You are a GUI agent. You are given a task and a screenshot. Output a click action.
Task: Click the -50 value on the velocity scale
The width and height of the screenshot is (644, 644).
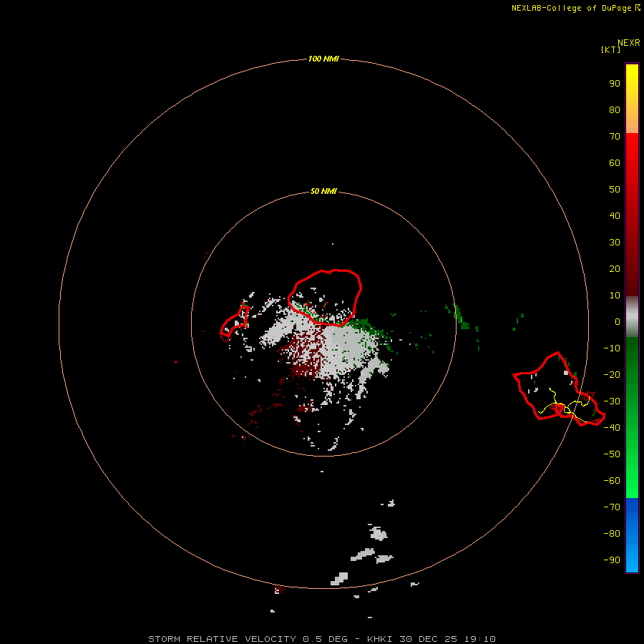612,454
